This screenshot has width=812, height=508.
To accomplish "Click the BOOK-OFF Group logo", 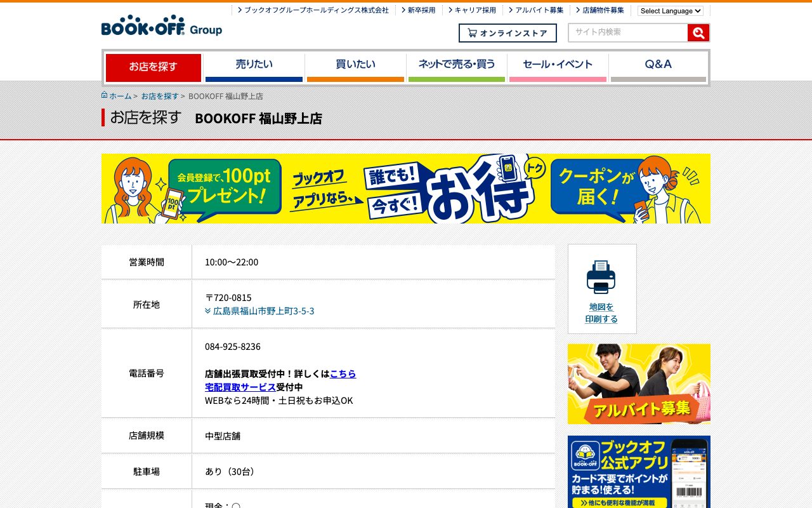I will pos(162,25).
